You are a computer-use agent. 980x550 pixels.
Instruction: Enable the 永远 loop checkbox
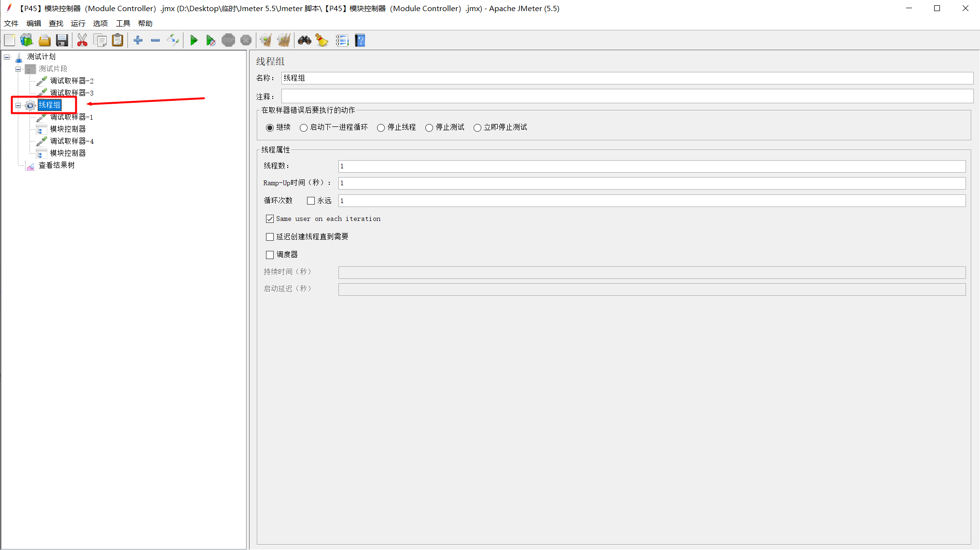[x=311, y=201]
